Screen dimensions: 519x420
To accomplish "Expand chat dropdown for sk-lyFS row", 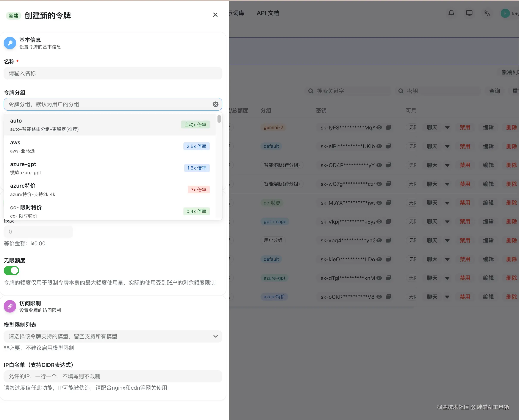I will click(x=447, y=128).
